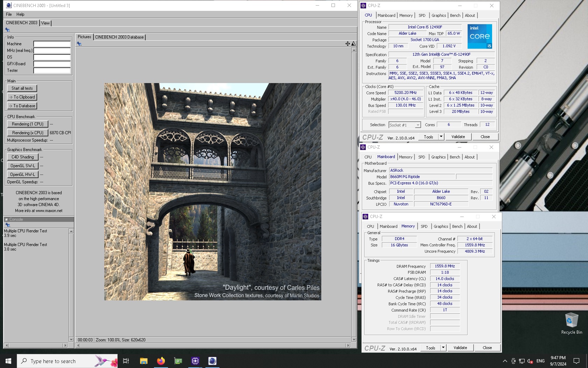Open the CINEBENCH taskbar icon
Screen dimensions: 588x368
pos(212,361)
